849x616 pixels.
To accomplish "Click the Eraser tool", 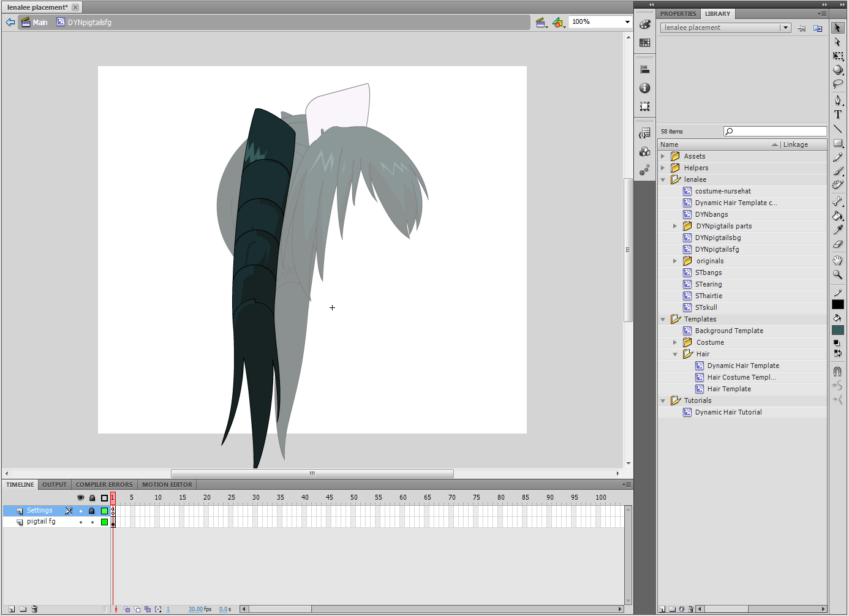I will [837, 244].
